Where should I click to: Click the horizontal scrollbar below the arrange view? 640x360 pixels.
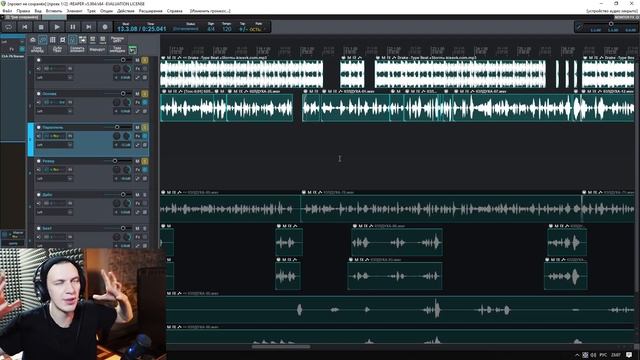281,347
